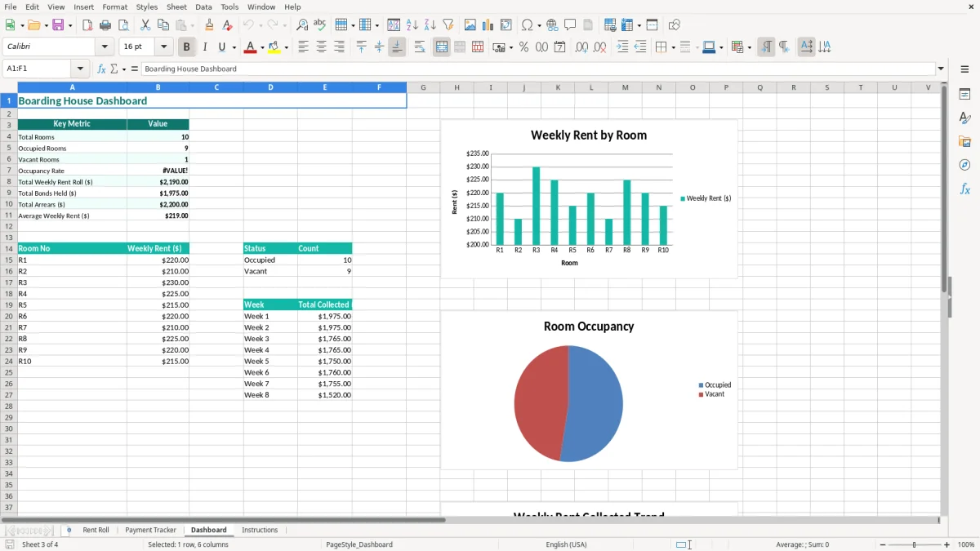The height and width of the screenshot is (551, 980).
Task: Click the Insert Image icon
Action: point(470,25)
